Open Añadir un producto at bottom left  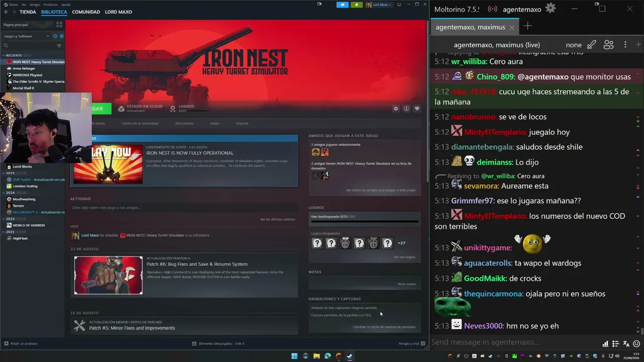(x=21, y=343)
